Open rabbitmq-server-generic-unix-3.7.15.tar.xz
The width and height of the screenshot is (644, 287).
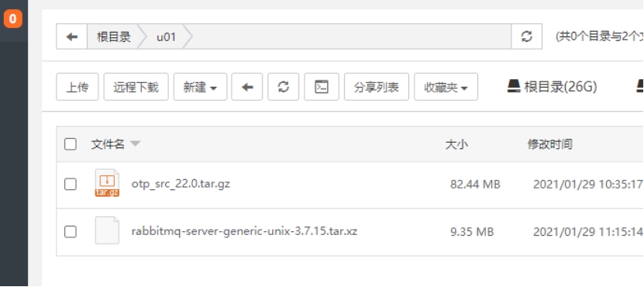(244, 231)
